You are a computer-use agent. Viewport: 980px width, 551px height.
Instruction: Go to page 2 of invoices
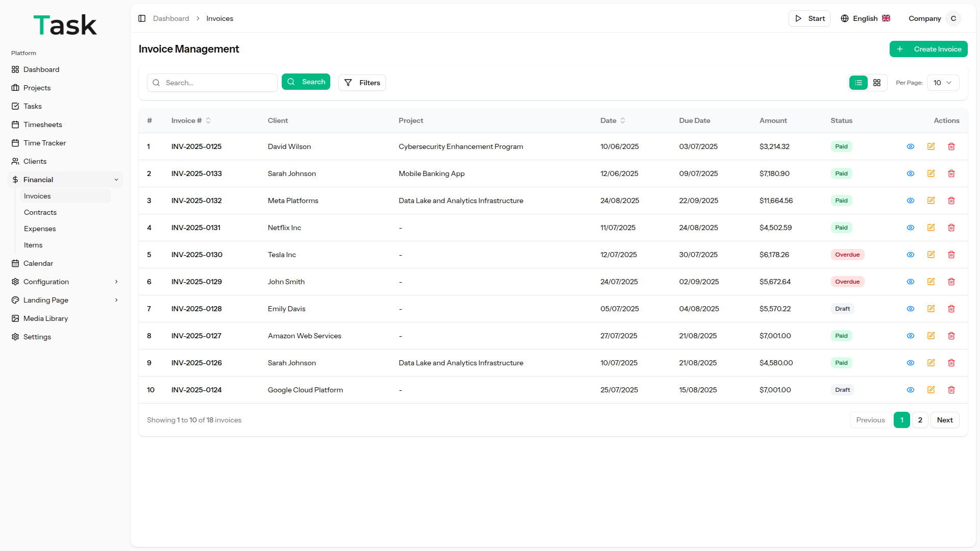pyautogui.click(x=920, y=420)
